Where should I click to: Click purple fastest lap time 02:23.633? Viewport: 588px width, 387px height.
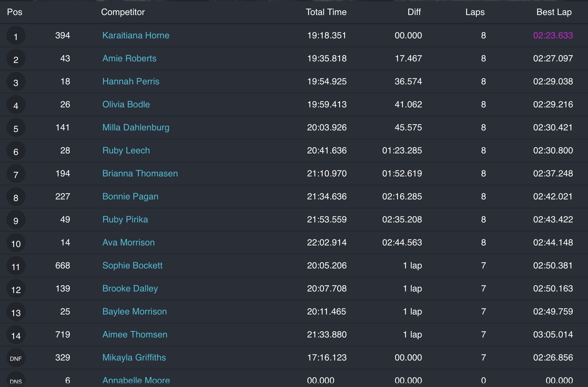553,35
